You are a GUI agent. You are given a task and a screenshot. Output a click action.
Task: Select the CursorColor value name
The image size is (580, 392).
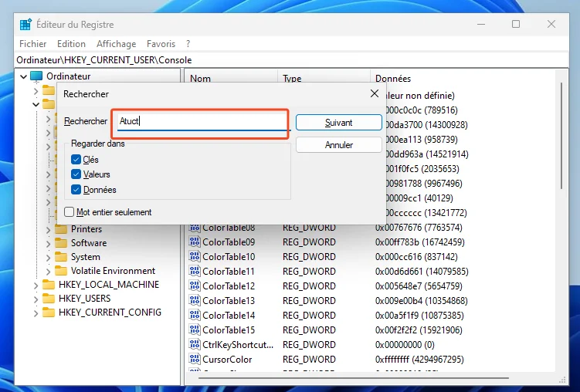click(227, 359)
